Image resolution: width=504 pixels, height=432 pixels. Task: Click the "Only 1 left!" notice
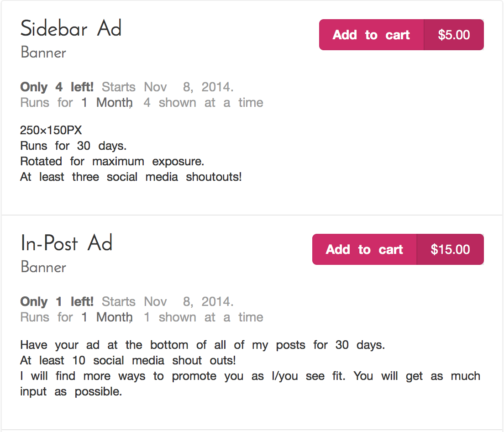pyautogui.click(x=57, y=301)
